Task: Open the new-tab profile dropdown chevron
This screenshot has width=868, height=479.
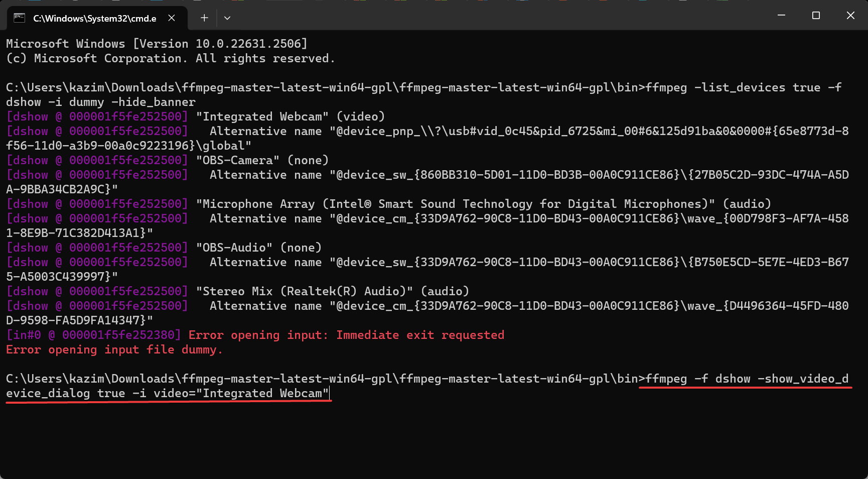Action: point(227,18)
